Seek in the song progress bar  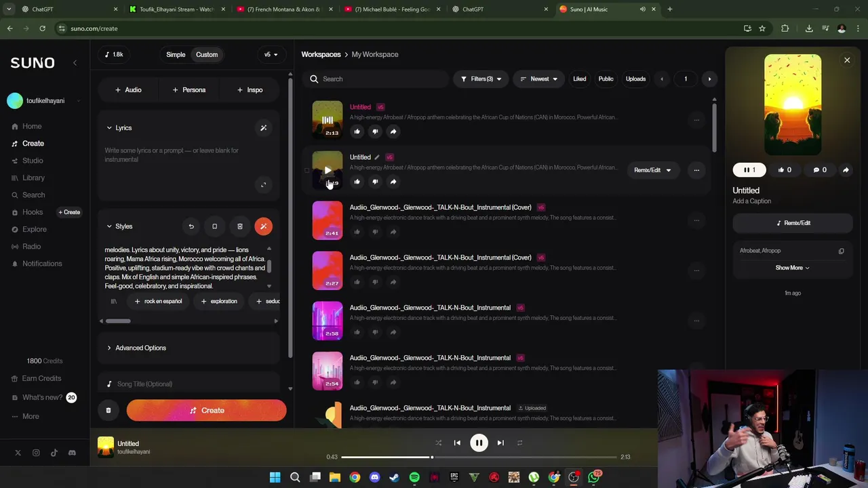pyautogui.click(x=479, y=457)
